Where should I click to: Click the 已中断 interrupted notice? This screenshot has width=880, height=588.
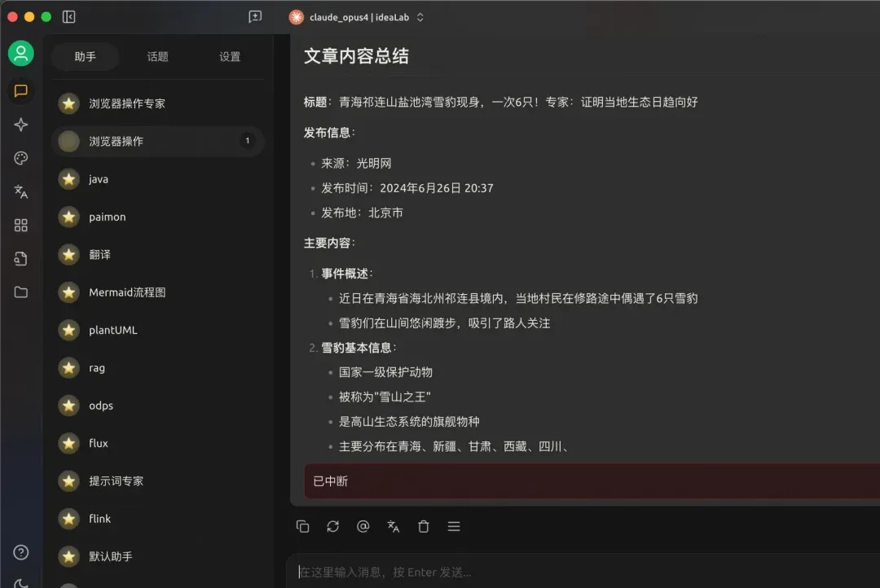coord(592,480)
